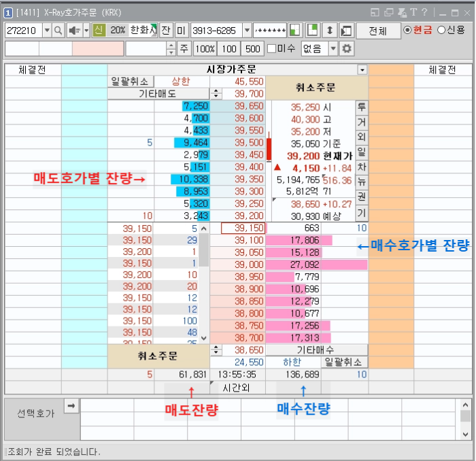
Task: Select the 거 side tab
Action: [x=362, y=122]
